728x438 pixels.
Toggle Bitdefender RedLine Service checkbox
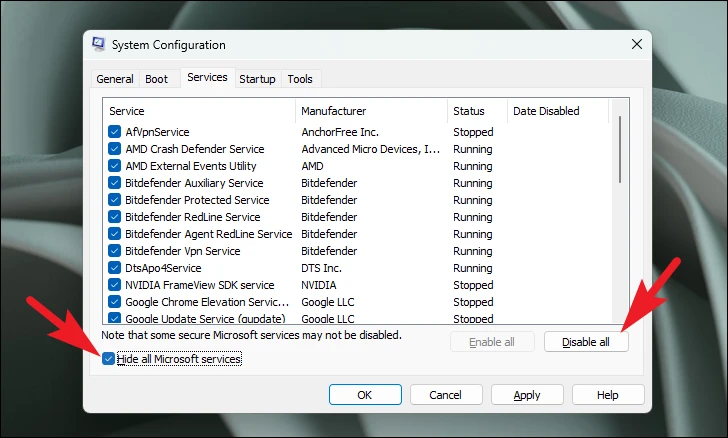coord(114,216)
